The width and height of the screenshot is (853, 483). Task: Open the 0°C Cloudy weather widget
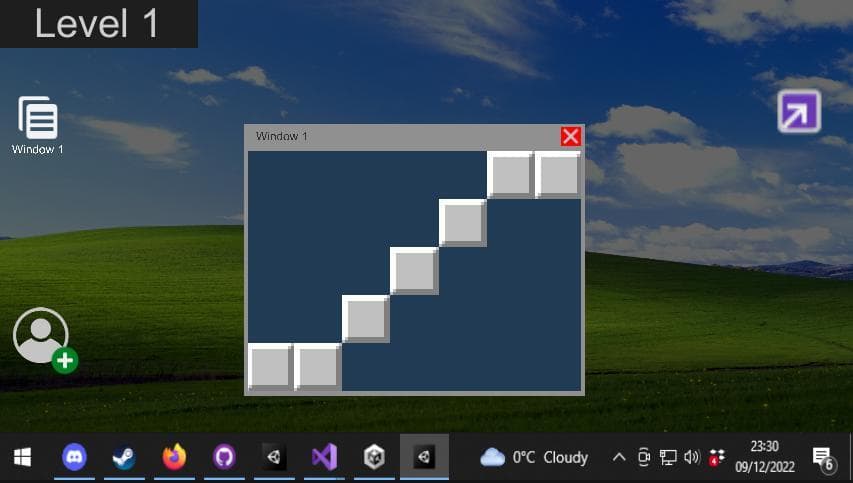534,457
